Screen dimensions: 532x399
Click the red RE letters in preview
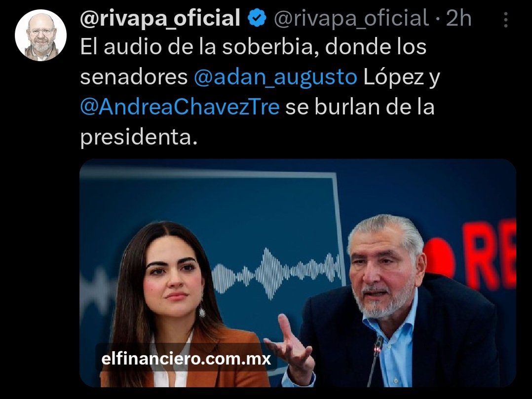[x=492, y=254]
